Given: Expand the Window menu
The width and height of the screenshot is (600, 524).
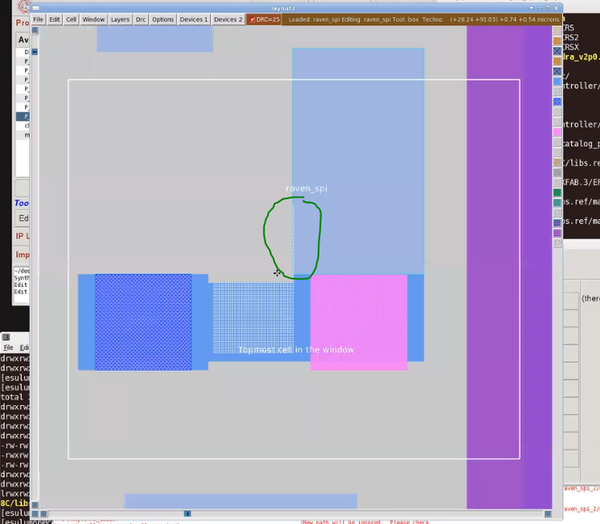Looking at the screenshot, I should tap(93, 19).
